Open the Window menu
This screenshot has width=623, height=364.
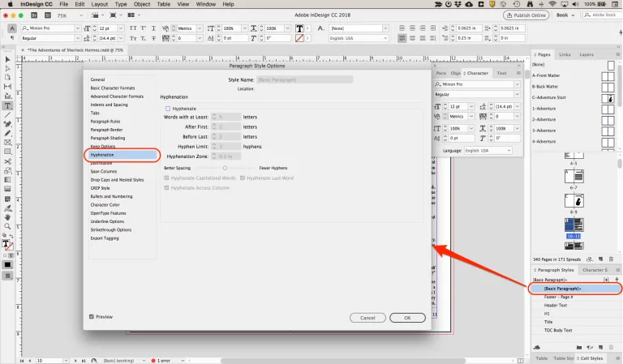point(206,4)
